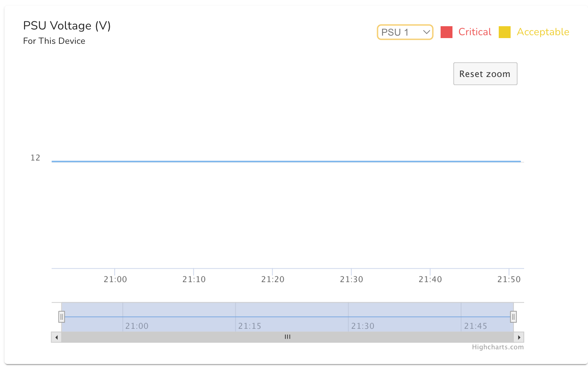Click the red Critical legend swatch

tap(446, 32)
